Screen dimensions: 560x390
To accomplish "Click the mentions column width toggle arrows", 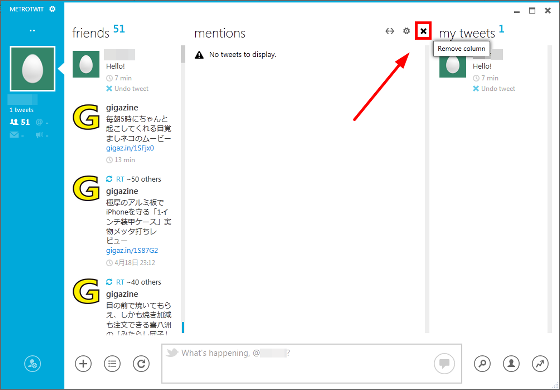I will pos(390,31).
